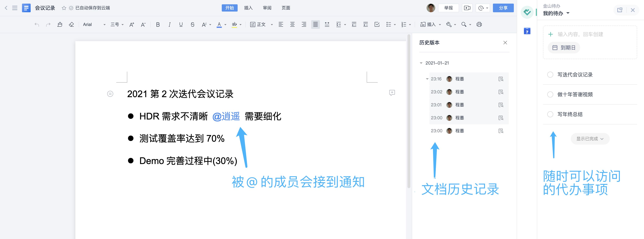Toggle bold formatting
Image resolution: width=644 pixels, height=239 pixels.
[158, 25]
